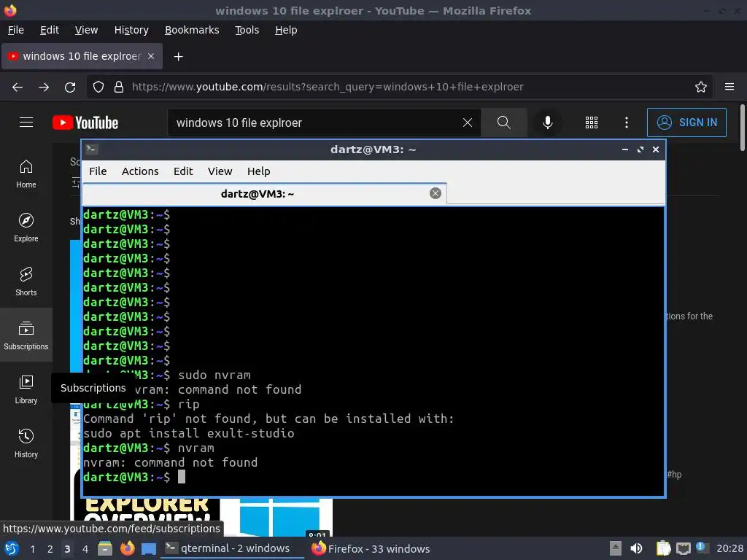The image size is (747, 560).
Task: Go to the YouTube home logo
Action: pyautogui.click(x=85, y=122)
